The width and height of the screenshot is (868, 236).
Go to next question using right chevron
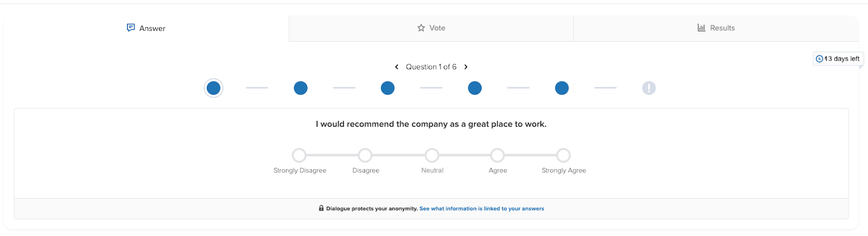466,67
